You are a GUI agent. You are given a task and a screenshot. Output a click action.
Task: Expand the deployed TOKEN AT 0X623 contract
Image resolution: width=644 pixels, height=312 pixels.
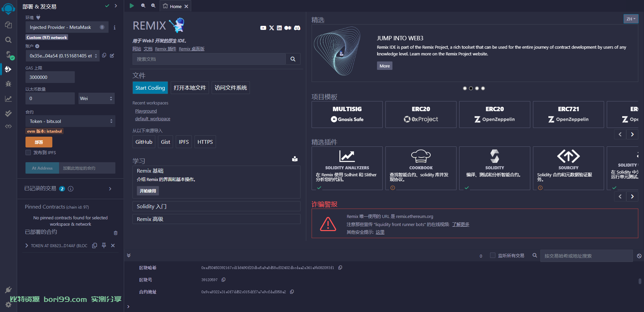27,246
